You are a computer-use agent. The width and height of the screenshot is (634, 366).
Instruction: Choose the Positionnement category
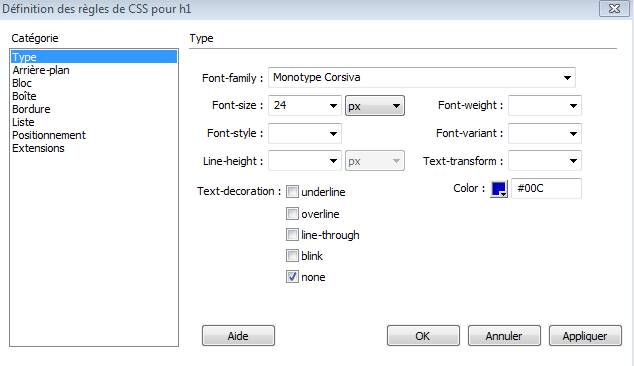(49, 135)
